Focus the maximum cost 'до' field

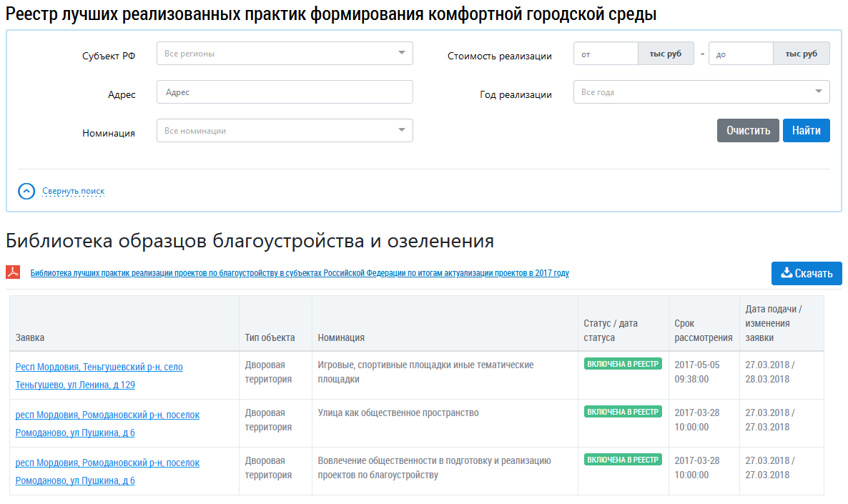coord(740,54)
